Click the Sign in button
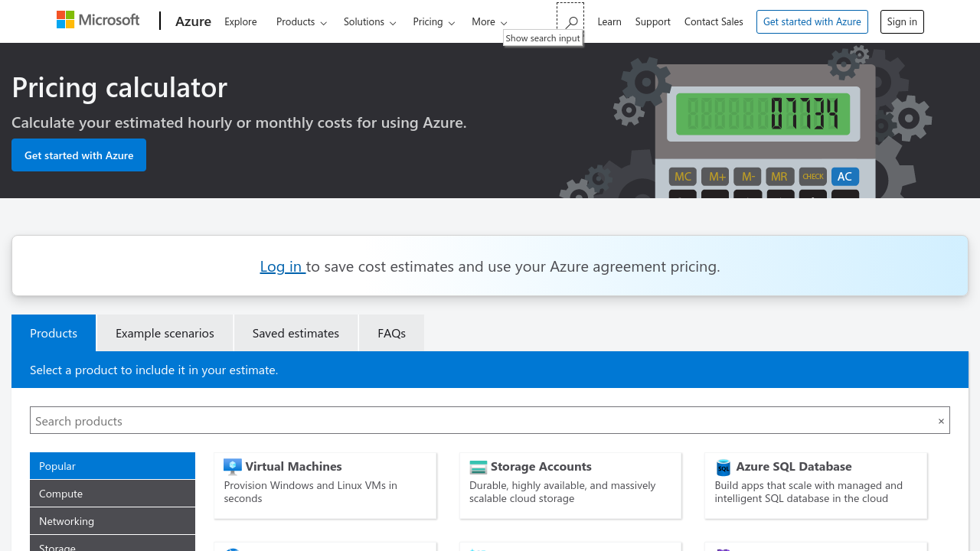Viewport: 980px width, 551px height. pos(902,21)
